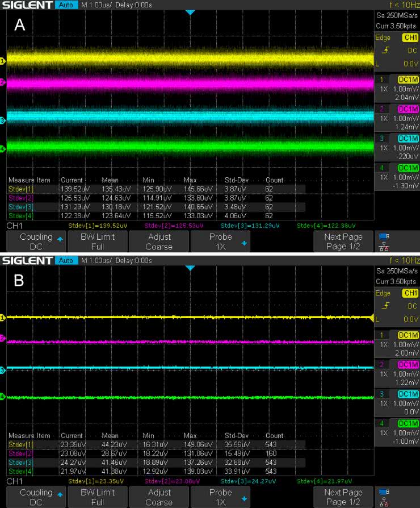This screenshot has height=508, width=420.
Task: Select the Stdev[2] measurement row in screen A
Action: [153, 198]
